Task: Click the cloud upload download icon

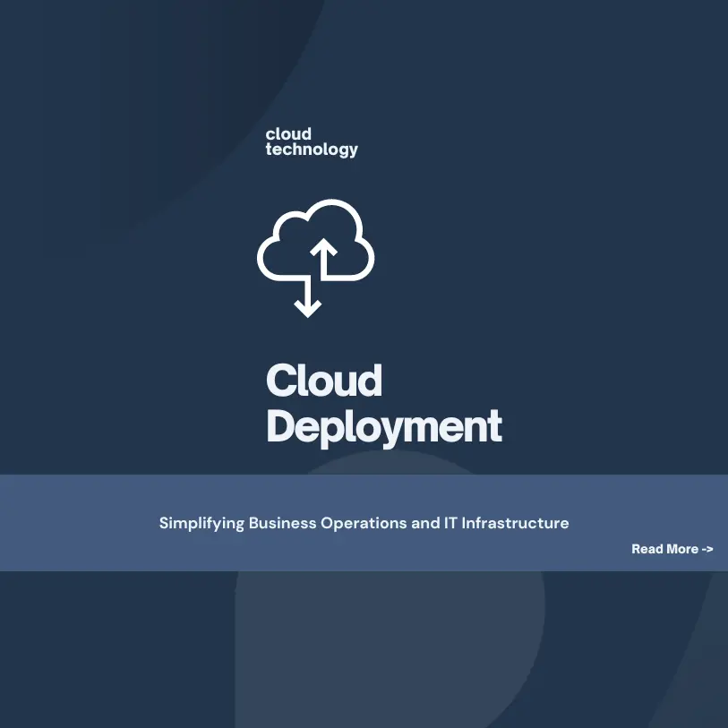Action: 316,258
